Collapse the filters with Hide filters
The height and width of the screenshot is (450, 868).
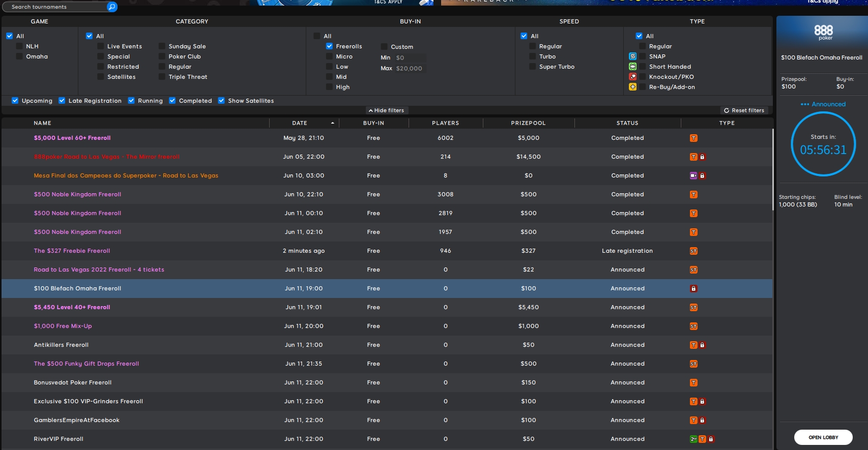[387, 110]
